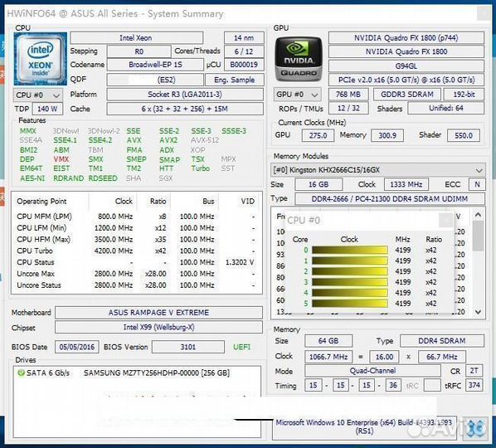Click the Intel X99 (Wellsburg-X) chipset field
Viewport: 496px width, 448px height.
(x=158, y=327)
